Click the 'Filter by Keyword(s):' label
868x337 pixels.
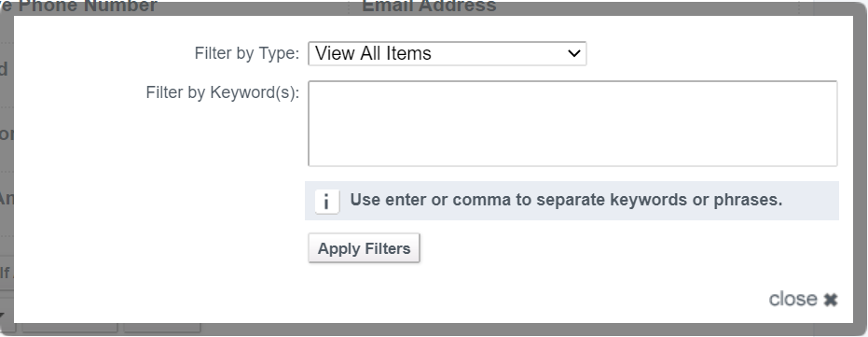pyautogui.click(x=223, y=92)
